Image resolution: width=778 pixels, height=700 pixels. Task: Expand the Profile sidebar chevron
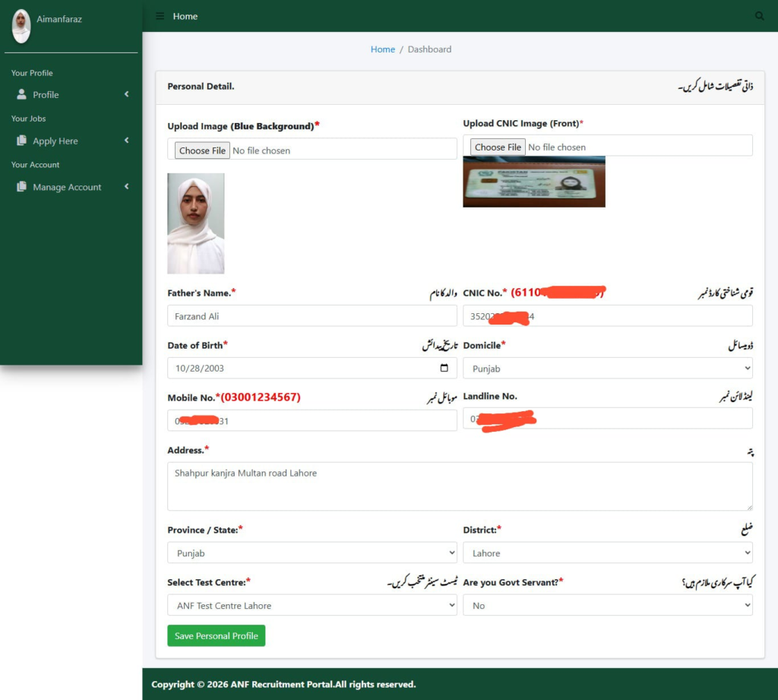pyautogui.click(x=127, y=94)
